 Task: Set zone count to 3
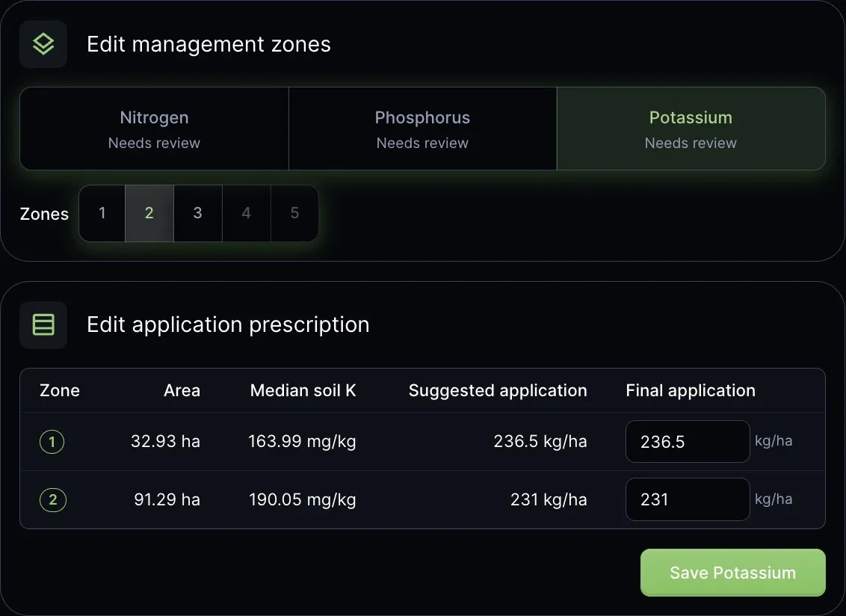(198, 213)
